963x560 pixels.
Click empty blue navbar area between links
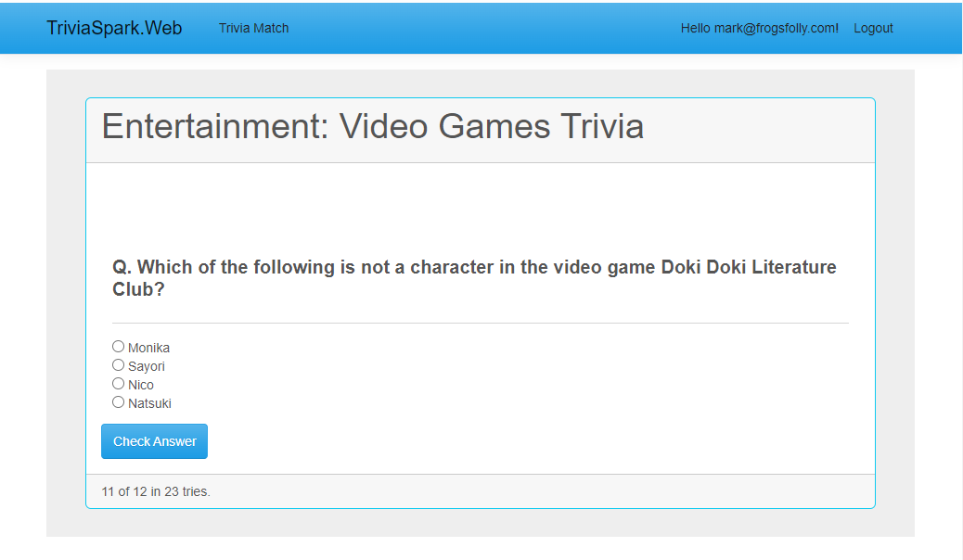[x=482, y=28]
